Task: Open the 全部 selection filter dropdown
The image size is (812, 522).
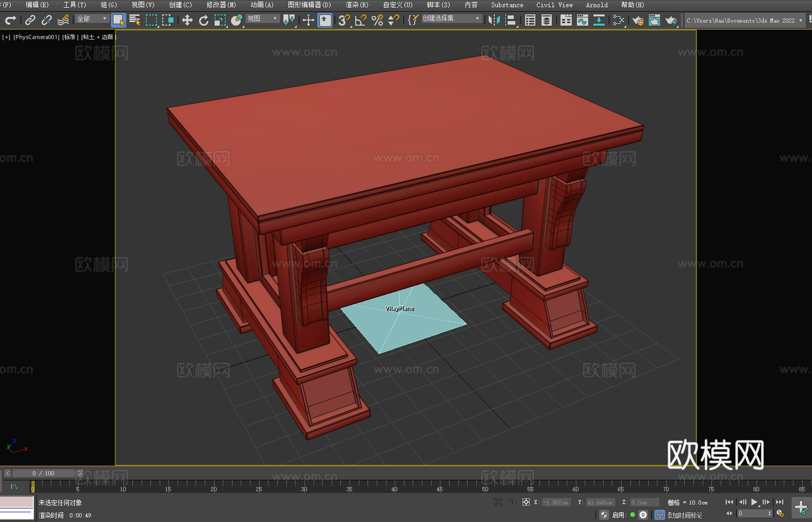Action: coord(92,19)
